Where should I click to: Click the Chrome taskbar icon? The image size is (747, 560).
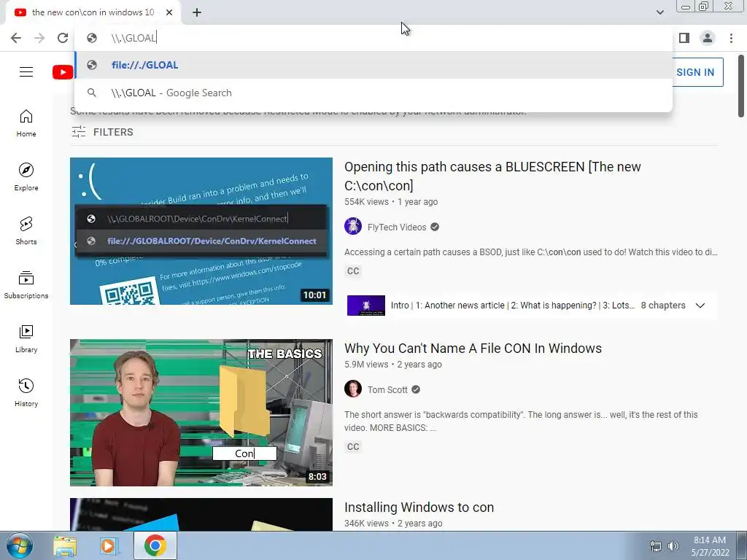(x=155, y=545)
